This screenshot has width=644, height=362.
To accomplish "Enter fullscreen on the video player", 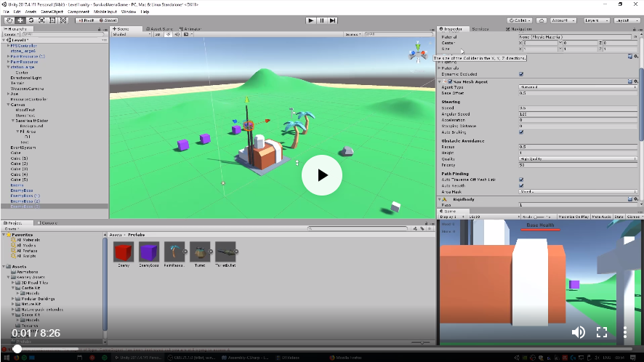I will click(x=602, y=332).
